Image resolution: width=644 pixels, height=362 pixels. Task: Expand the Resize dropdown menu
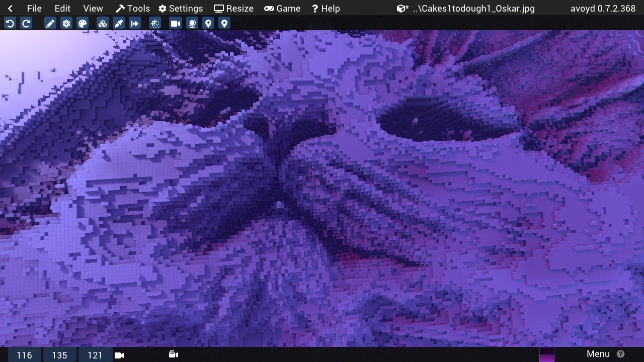[233, 9]
